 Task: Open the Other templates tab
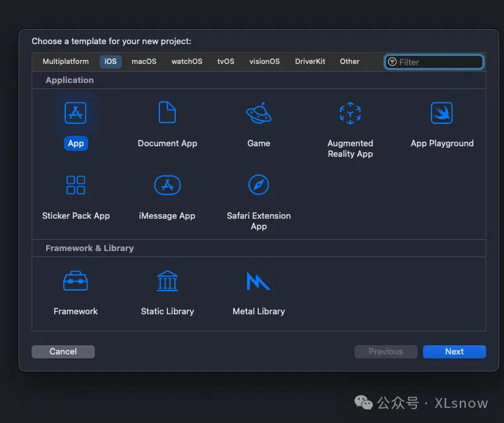349,61
